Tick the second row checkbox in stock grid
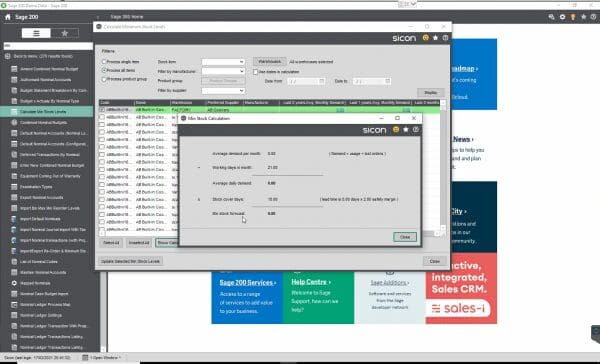This screenshot has width=600, height=364. (x=102, y=117)
